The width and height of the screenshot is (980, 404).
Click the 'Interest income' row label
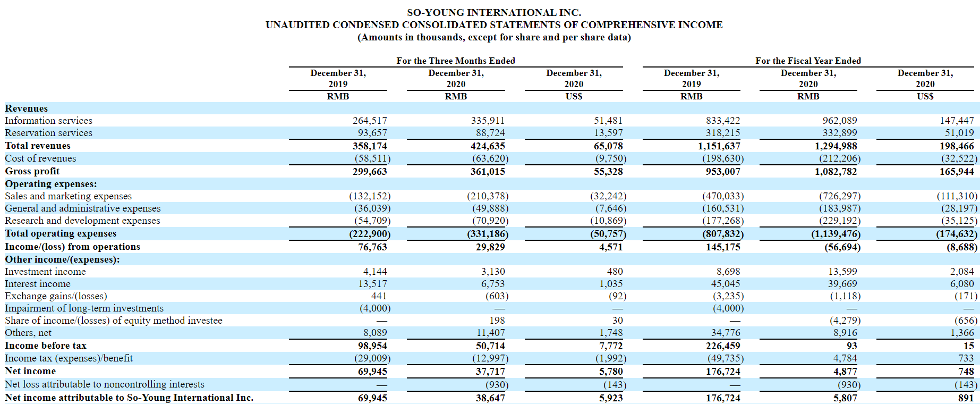tap(38, 284)
